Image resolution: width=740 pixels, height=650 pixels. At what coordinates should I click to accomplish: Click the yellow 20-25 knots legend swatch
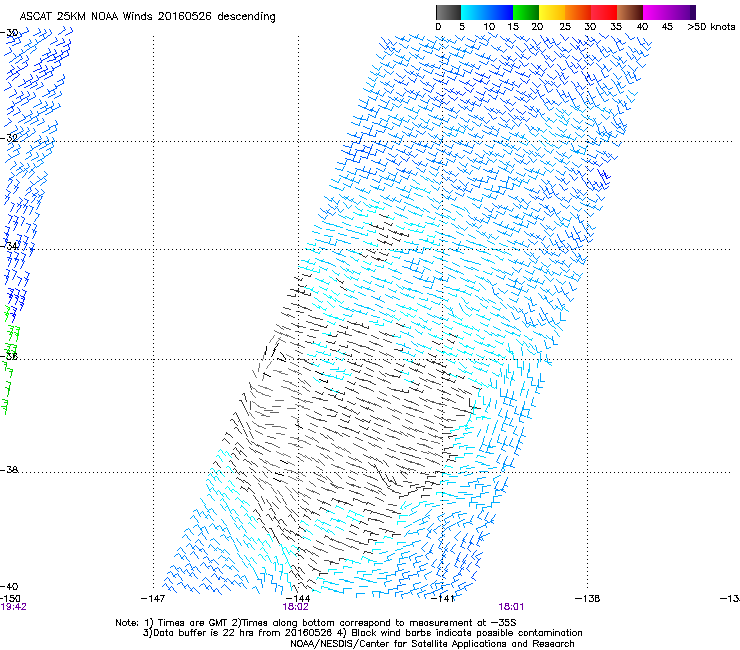[x=552, y=12]
